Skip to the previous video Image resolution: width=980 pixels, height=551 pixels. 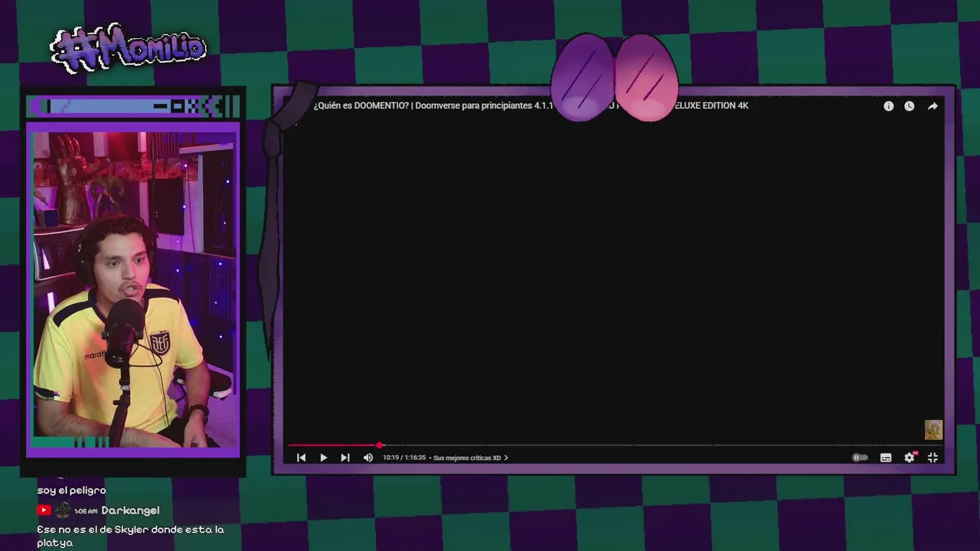click(x=301, y=458)
